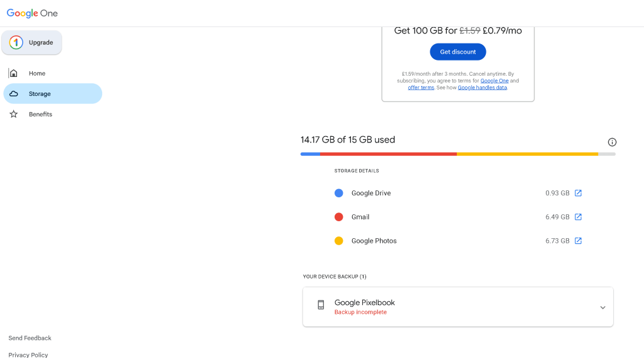Click the Storage cloud icon

[14, 94]
